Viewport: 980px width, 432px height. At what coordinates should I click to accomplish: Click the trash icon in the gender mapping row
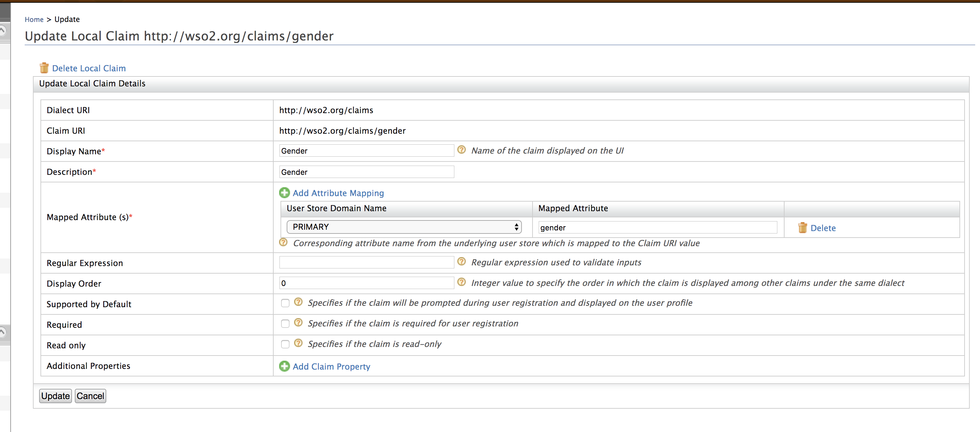(802, 228)
